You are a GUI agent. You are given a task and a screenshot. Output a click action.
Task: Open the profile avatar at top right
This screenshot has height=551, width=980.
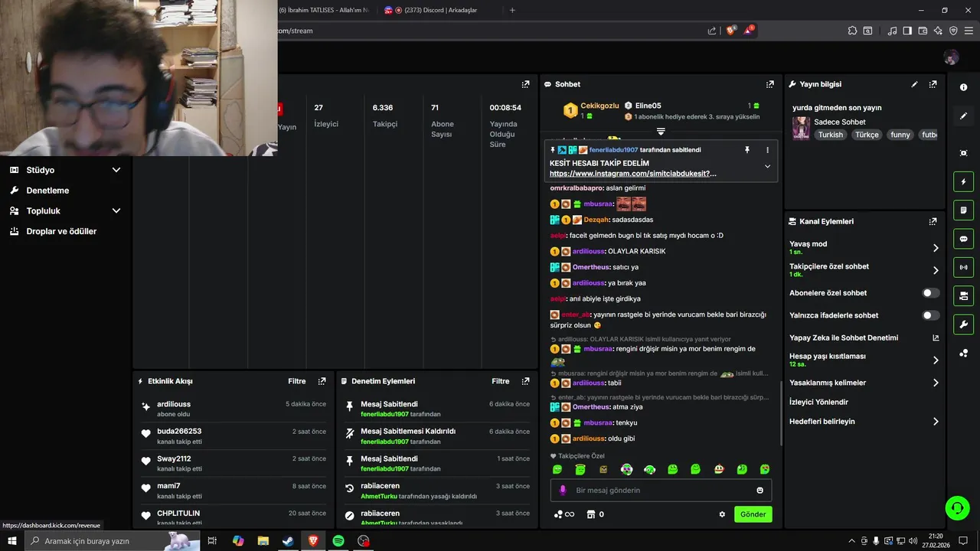click(x=951, y=57)
